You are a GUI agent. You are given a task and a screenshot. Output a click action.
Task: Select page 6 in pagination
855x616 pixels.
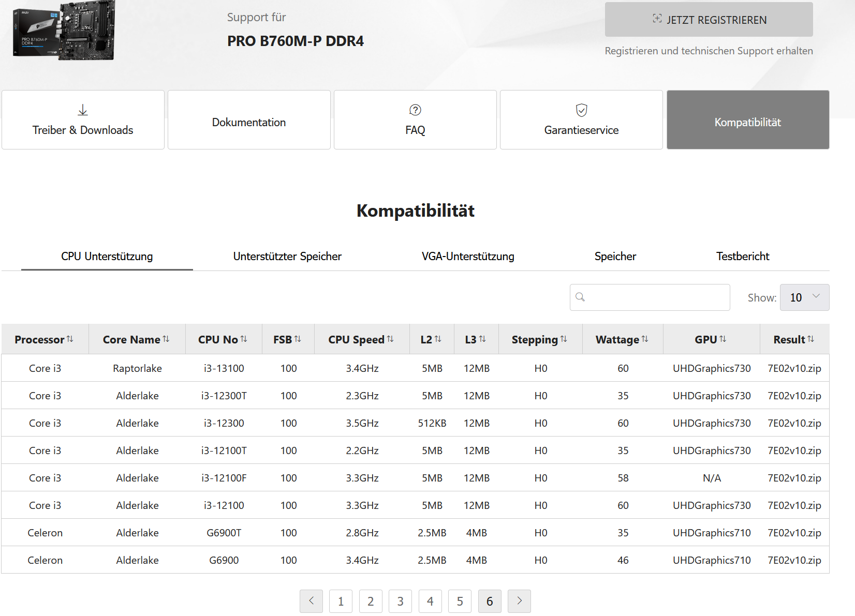pyautogui.click(x=490, y=601)
